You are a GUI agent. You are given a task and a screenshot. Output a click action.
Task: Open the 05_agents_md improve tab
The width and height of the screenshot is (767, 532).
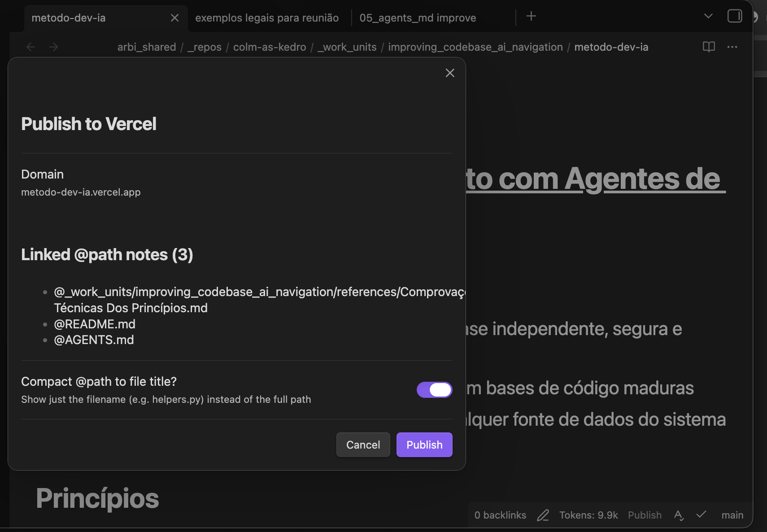[418, 18]
